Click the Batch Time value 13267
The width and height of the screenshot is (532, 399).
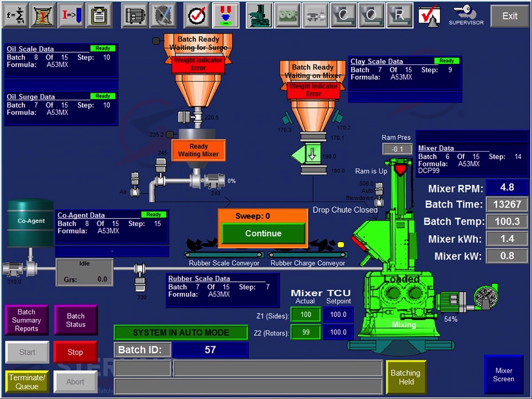pyautogui.click(x=507, y=204)
